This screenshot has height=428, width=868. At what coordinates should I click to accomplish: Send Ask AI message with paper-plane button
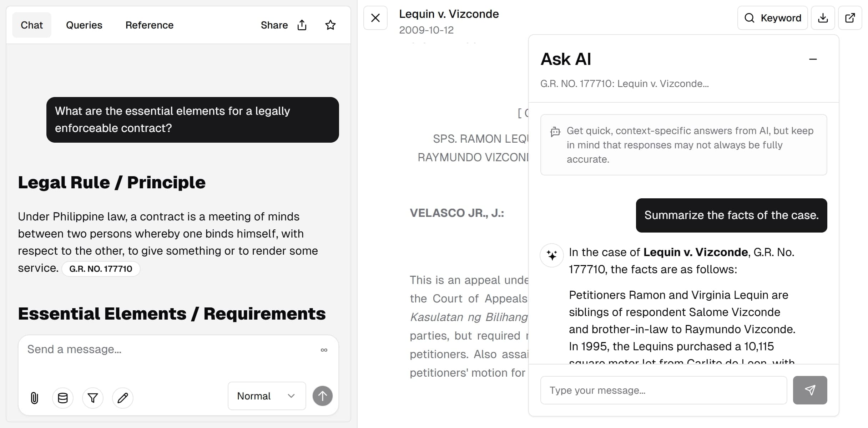pos(810,390)
